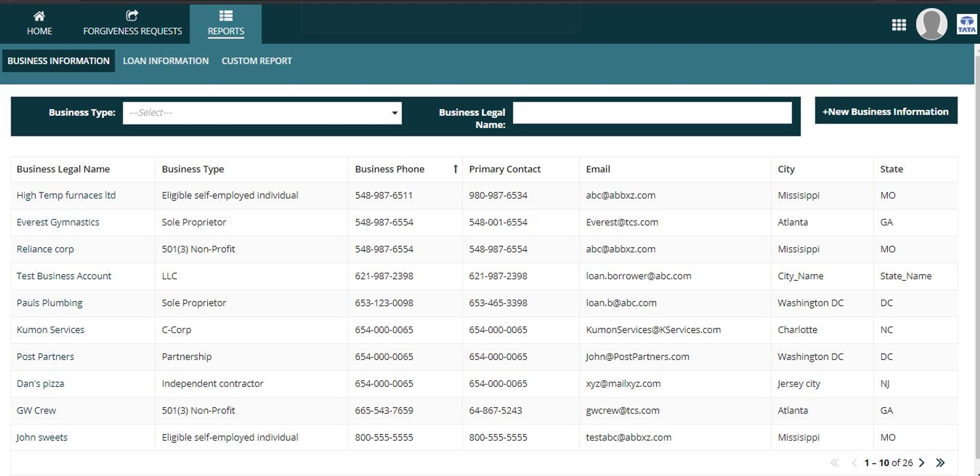Click the loan.borrower@abc.com email cell
Screen dimensions: 980x476
click(638, 276)
